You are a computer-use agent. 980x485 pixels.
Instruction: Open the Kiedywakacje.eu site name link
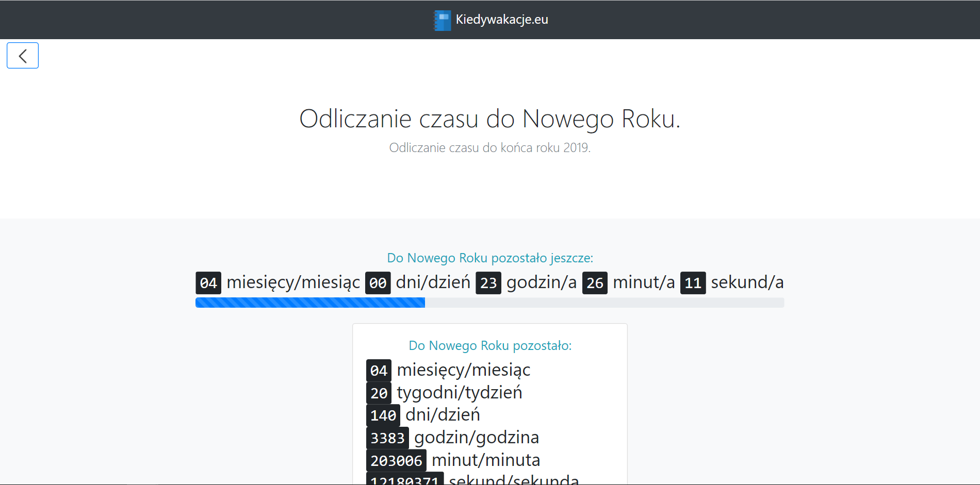click(x=501, y=20)
